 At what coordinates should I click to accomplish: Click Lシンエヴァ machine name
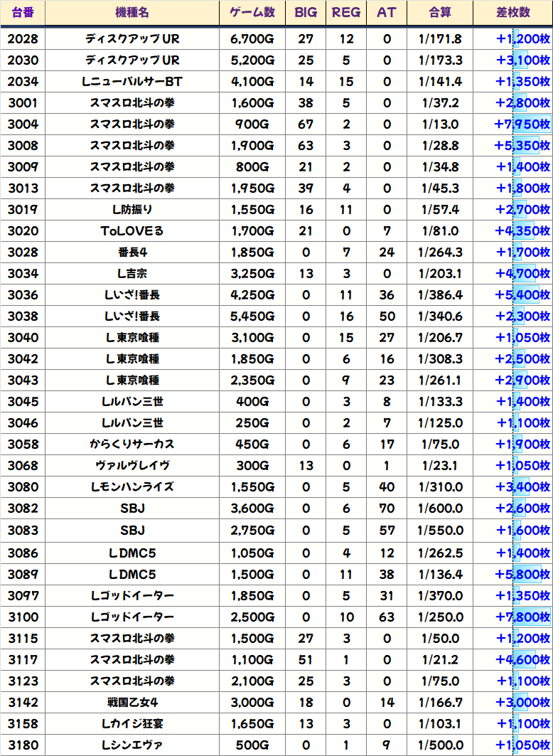pyautogui.click(x=132, y=745)
